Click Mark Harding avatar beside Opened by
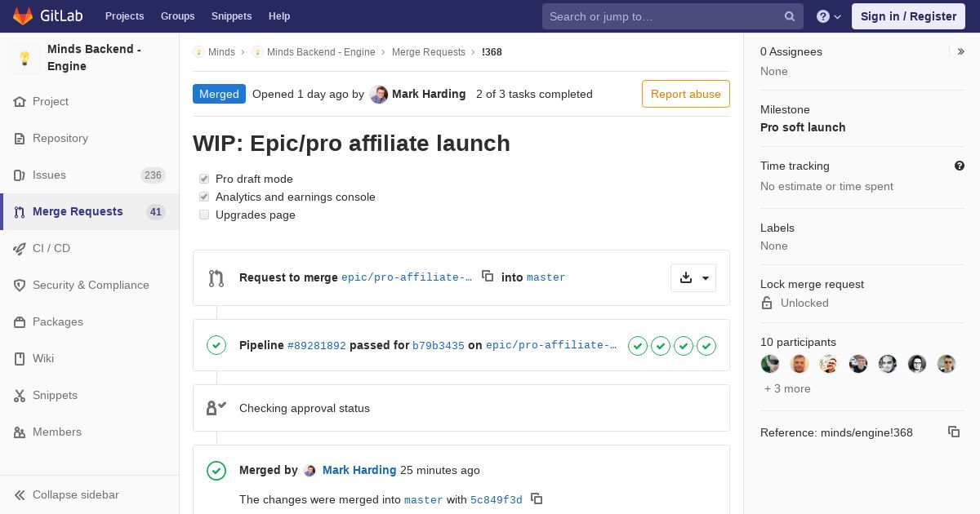Image resolution: width=980 pixels, height=514 pixels. tap(379, 94)
